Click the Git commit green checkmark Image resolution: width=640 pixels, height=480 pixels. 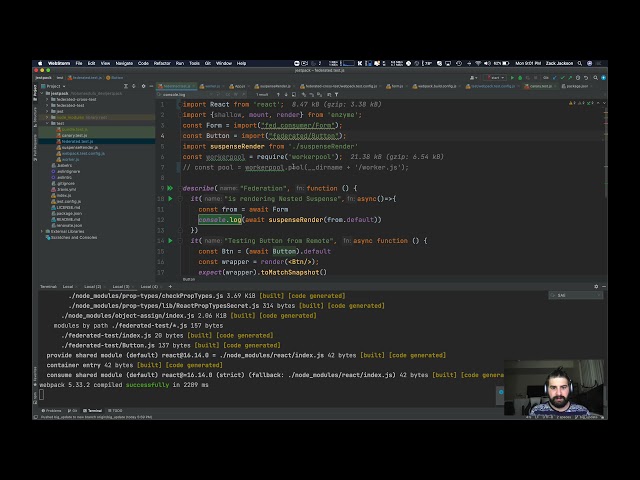562,78
